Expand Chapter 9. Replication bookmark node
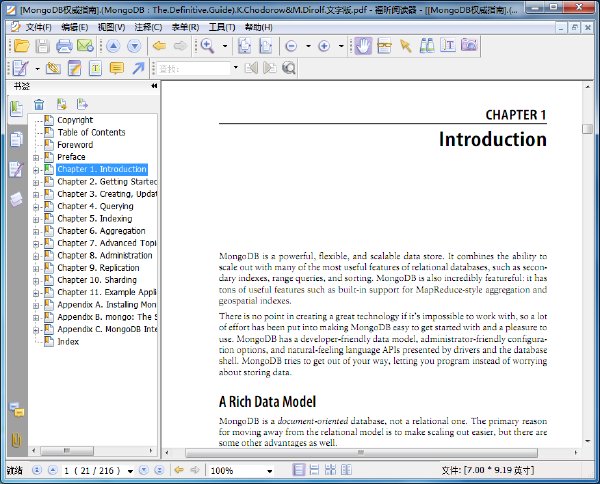 pos(36,269)
